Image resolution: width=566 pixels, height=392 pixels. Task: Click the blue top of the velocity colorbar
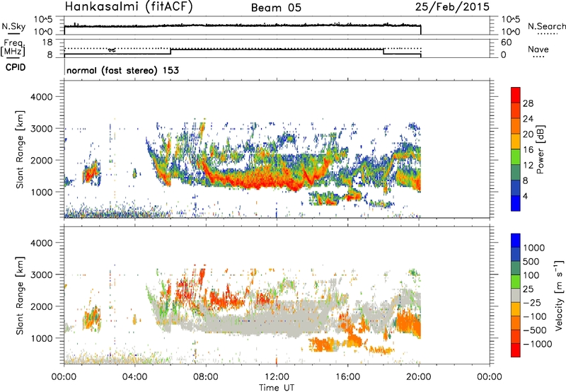tap(516, 241)
